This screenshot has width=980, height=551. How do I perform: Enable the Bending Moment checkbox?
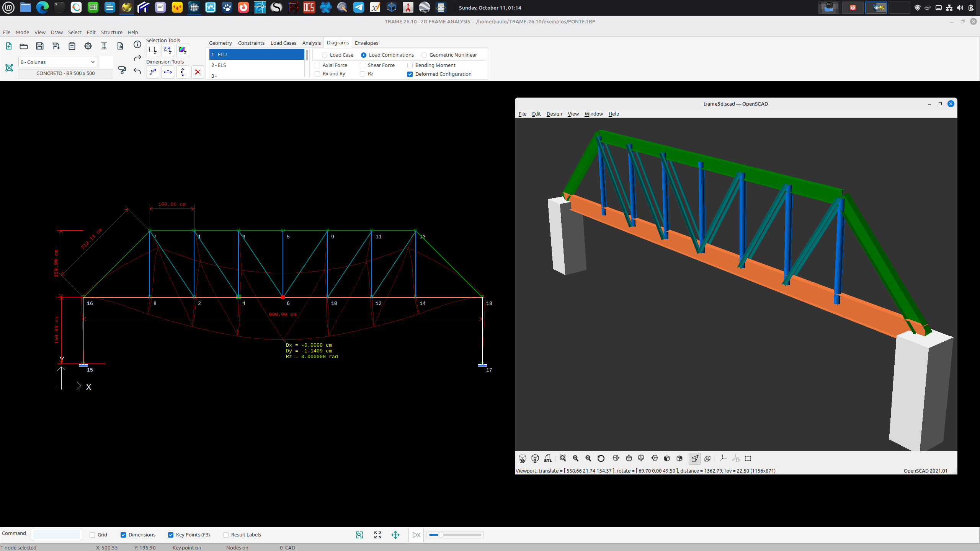[410, 65]
